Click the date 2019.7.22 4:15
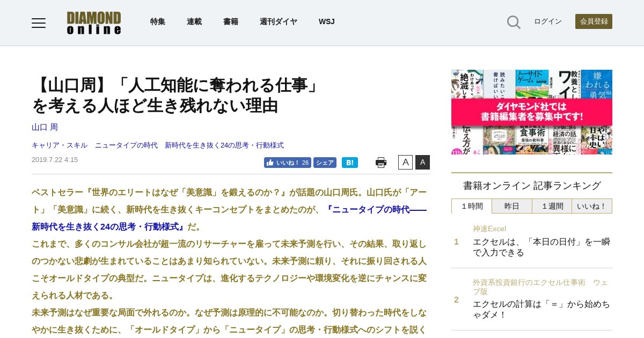Screen dimensions: 644x338 click(55, 160)
